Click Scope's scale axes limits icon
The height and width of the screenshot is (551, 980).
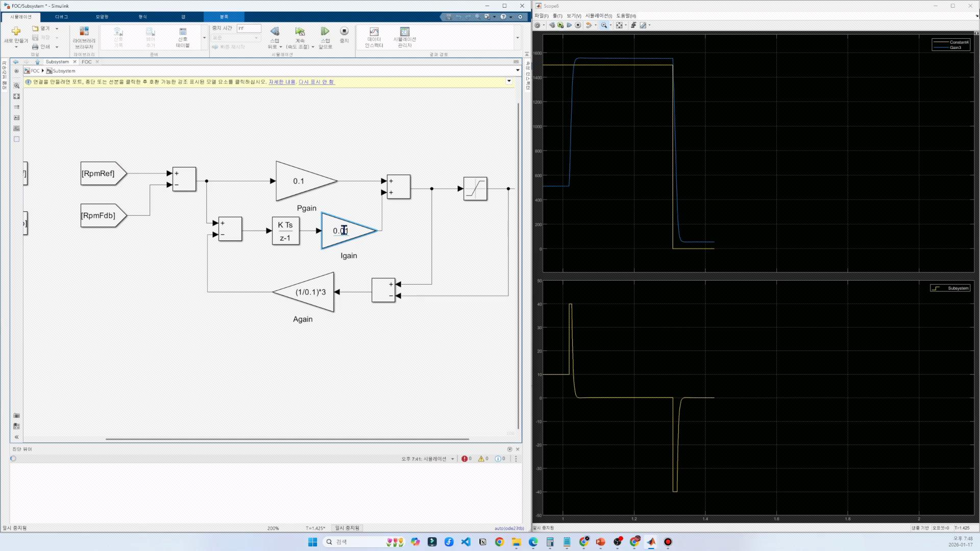click(x=619, y=25)
